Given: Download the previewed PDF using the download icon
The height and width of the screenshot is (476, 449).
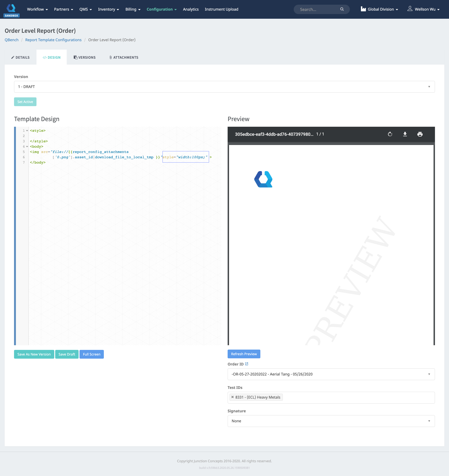Looking at the screenshot, I should [405, 134].
